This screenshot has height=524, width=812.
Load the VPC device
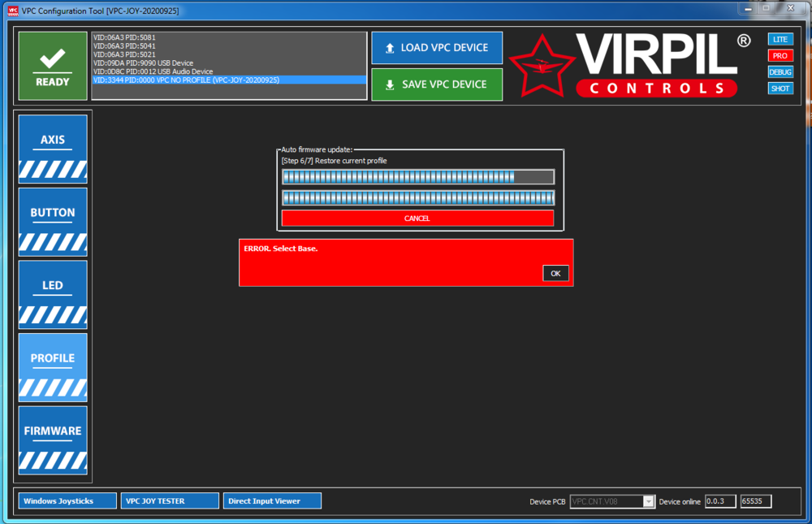coord(437,48)
